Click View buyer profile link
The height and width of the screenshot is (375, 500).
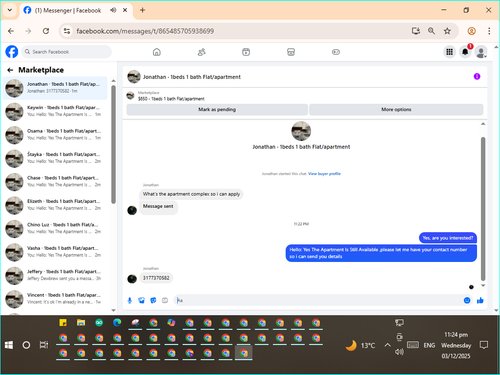324,174
